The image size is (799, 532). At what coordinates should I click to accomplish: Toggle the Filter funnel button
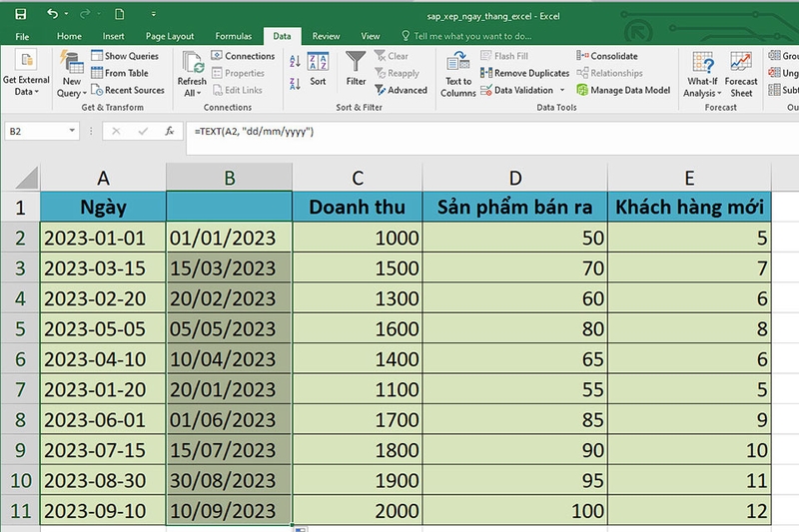[x=356, y=69]
